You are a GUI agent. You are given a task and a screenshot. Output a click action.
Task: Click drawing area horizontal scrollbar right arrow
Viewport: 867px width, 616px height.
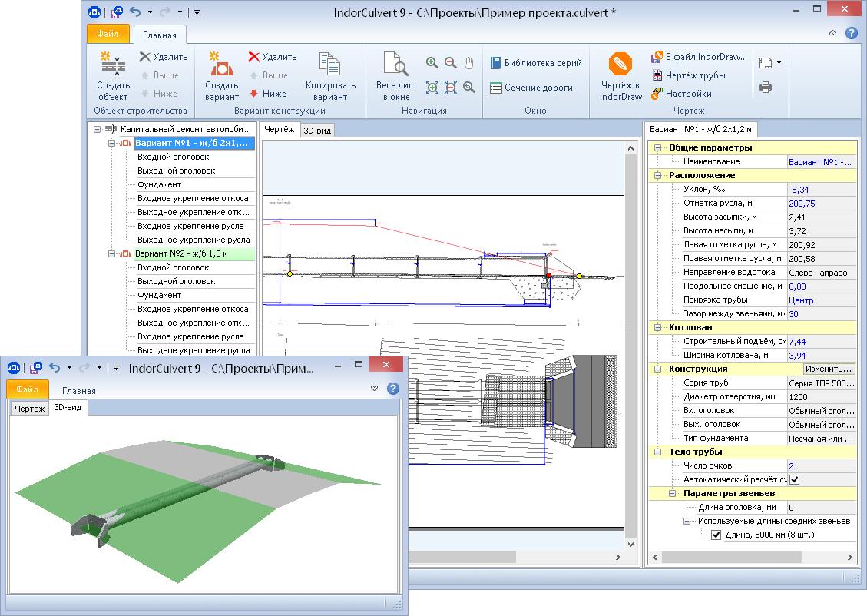pyautogui.click(x=618, y=558)
